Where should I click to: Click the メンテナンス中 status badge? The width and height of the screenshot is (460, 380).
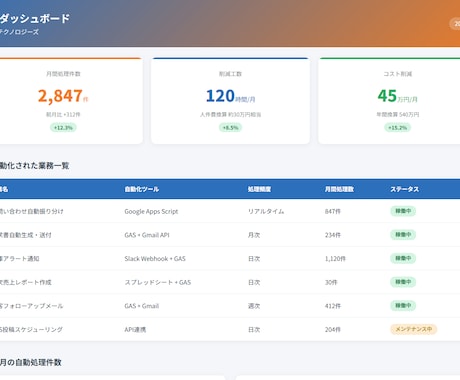tap(413, 329)
